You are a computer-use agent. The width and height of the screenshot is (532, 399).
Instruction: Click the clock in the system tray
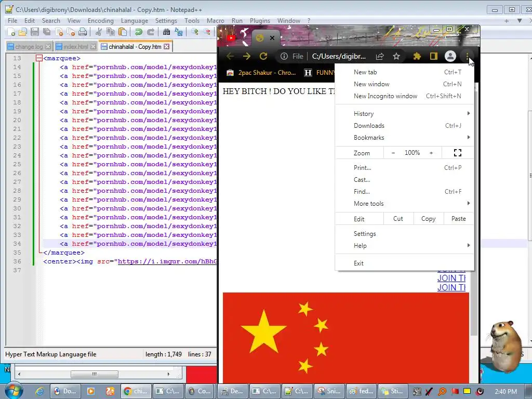tap(506, 392)
